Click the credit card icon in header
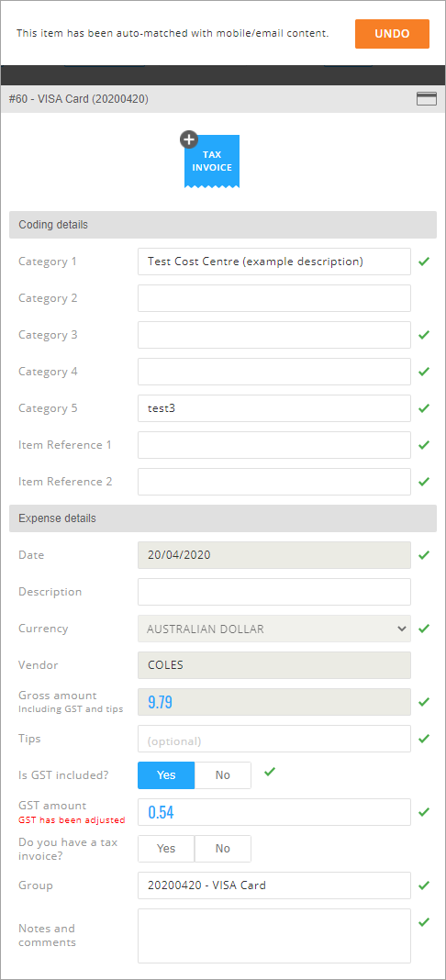Image resolution: width=446 pixels, height=980 pixels. pos(427,99)
